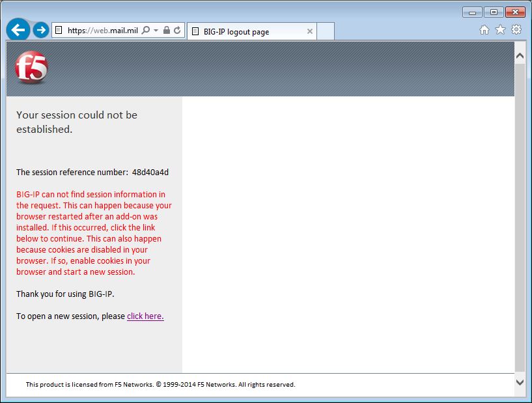532x403 pixels.
Task: Follow the 'click here.' new session link
Action: (x=145, y=316)
